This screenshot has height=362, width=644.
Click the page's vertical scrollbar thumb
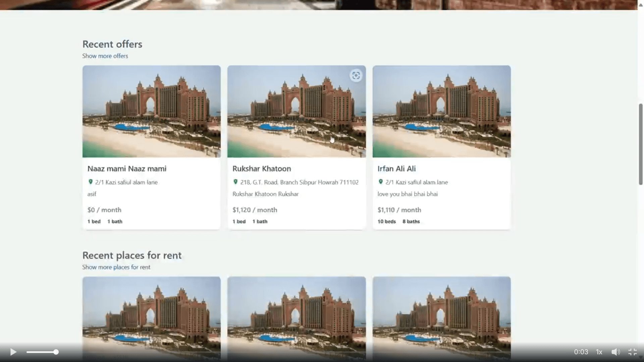point(641,144)
